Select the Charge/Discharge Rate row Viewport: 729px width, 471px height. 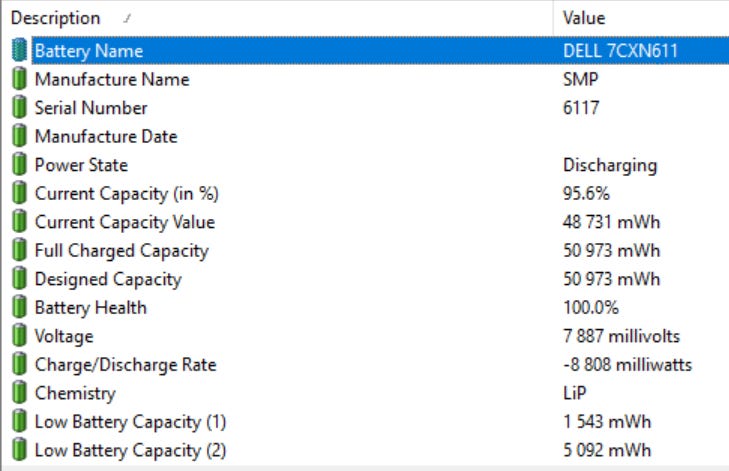[x=125, y=365]
